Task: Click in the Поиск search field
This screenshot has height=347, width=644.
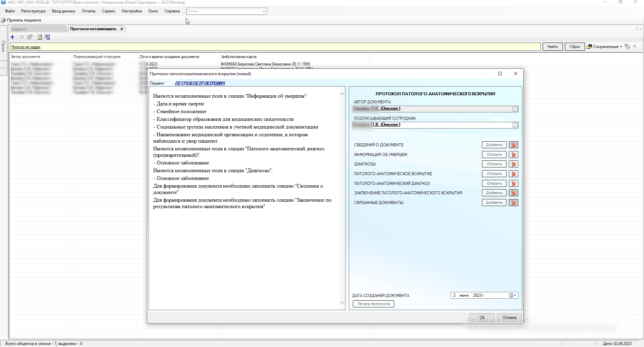Action: (x=224, y=11)
